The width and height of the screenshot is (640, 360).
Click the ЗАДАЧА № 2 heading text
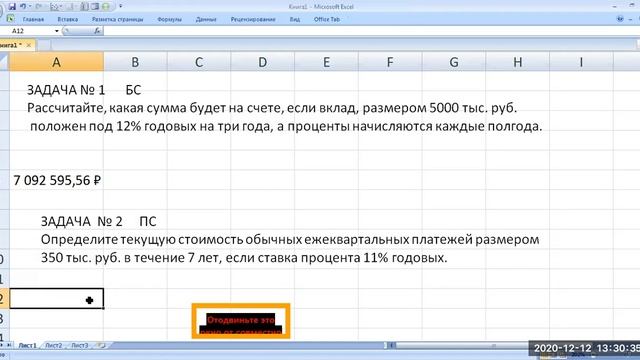coord(81,221)
